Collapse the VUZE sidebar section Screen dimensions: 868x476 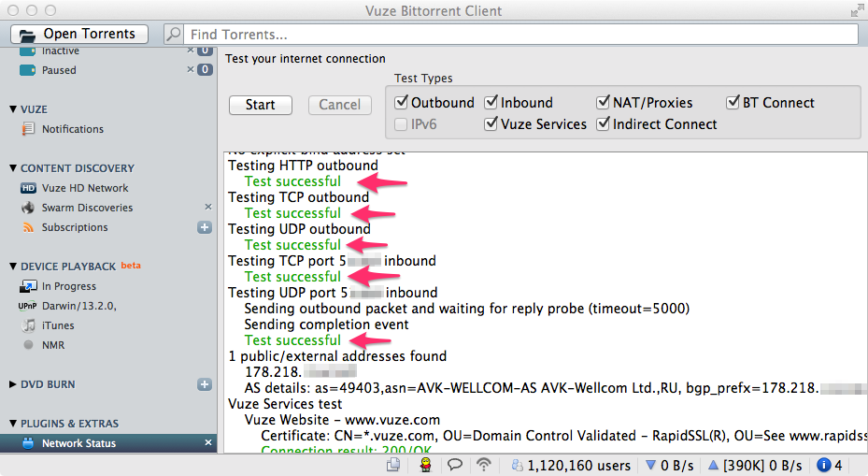click(13, 109)
